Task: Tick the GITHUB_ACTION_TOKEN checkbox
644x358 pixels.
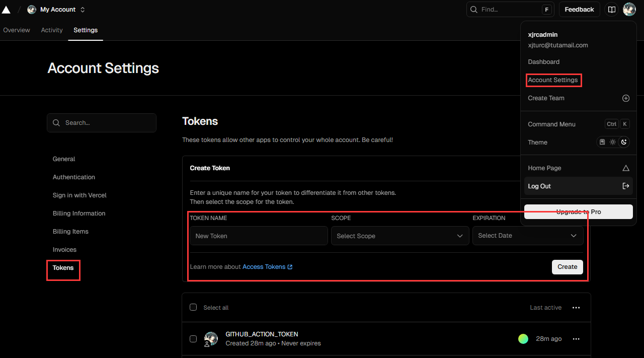Action: [193, 339]
